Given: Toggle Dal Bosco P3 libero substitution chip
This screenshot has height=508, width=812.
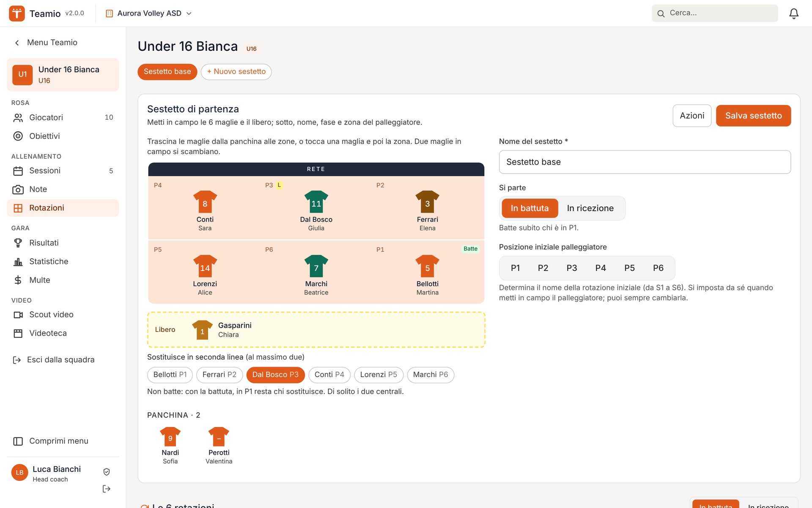Looking at the screenshot, I should point(275,375).
